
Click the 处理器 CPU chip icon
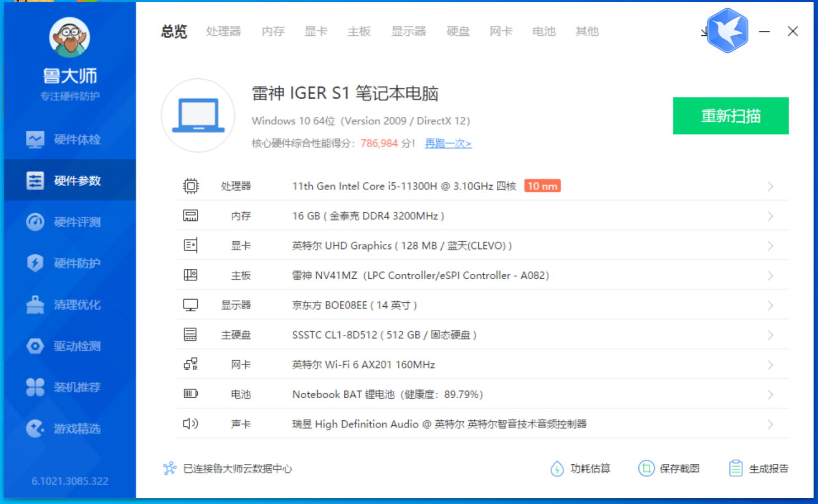(x=191, y=186)
